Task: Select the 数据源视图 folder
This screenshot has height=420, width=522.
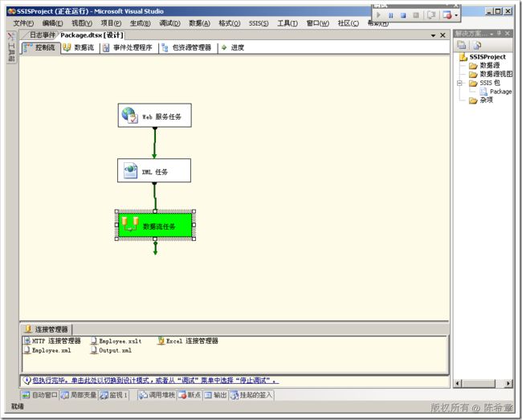Action: coord(491,74)
